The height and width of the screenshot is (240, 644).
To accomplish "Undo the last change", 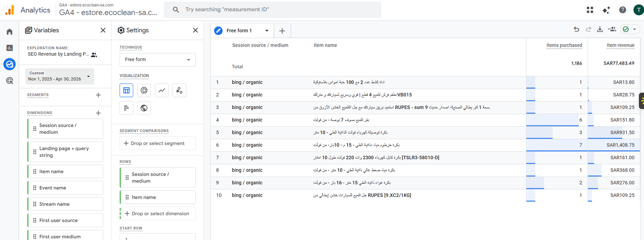I will pyautogui.click(x=576, y=29).
